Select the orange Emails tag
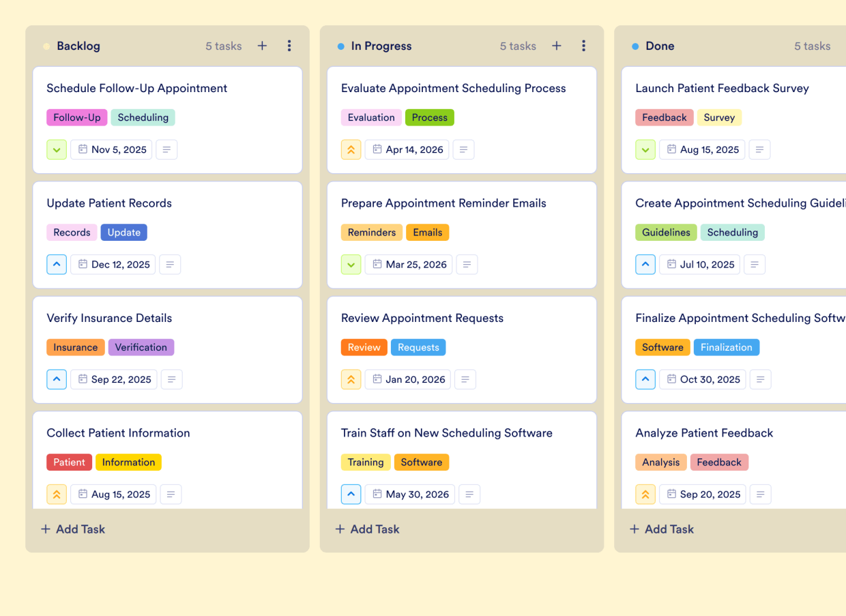 pyautogui.click(x=427, y=232)
